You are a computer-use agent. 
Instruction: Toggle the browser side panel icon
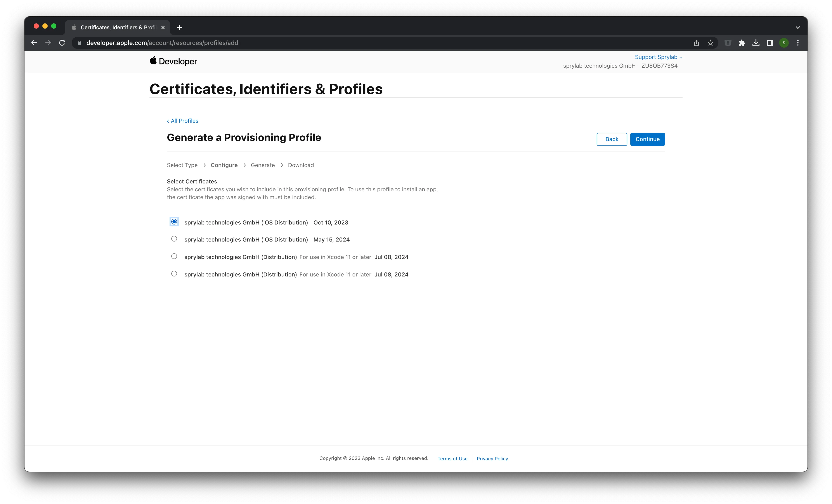pos(770,43)
